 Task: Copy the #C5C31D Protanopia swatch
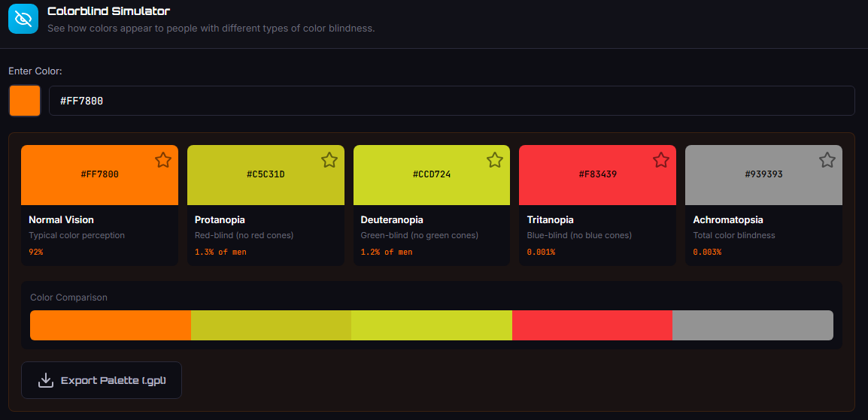click(266, 175)
